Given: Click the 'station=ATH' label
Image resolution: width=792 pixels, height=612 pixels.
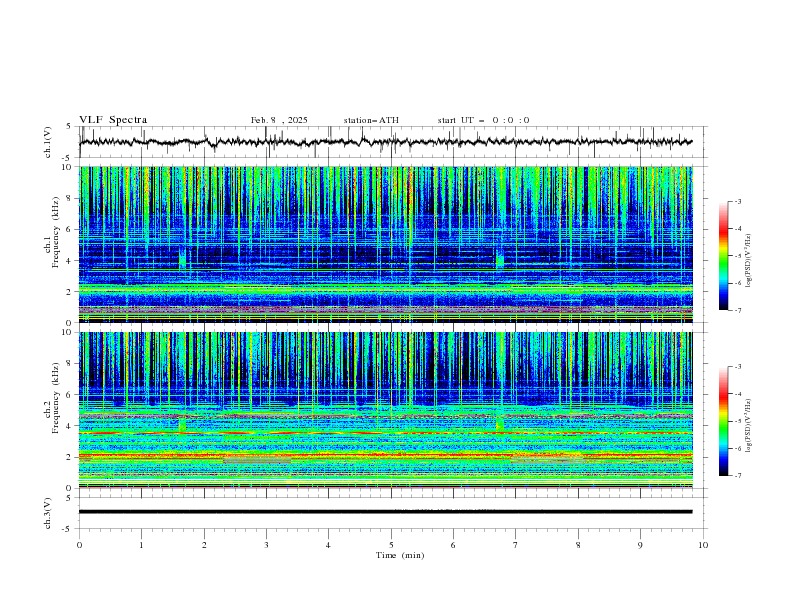Looking at the screenshot, I should click(371, 120).
